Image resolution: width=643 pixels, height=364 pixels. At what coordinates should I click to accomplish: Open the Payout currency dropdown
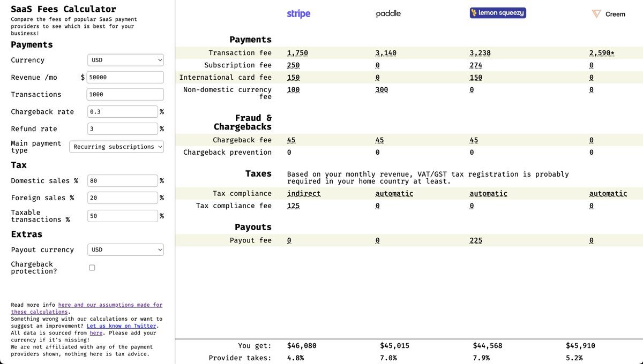pyautogui.click(x=125, y=250)
